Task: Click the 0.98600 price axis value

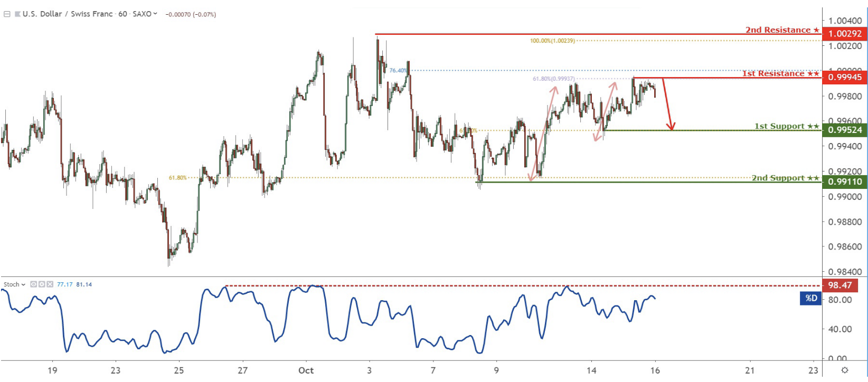Action: click(x=845, y=247)
